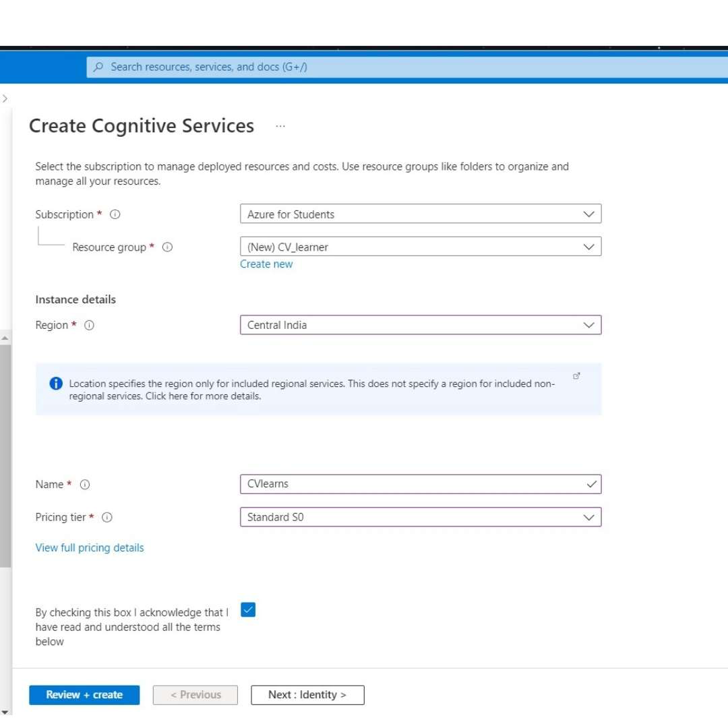The width and height of the screenshot is (728, 728).
Task: Expand the left sidebar chevron
Action: click(x=5, y=98)
